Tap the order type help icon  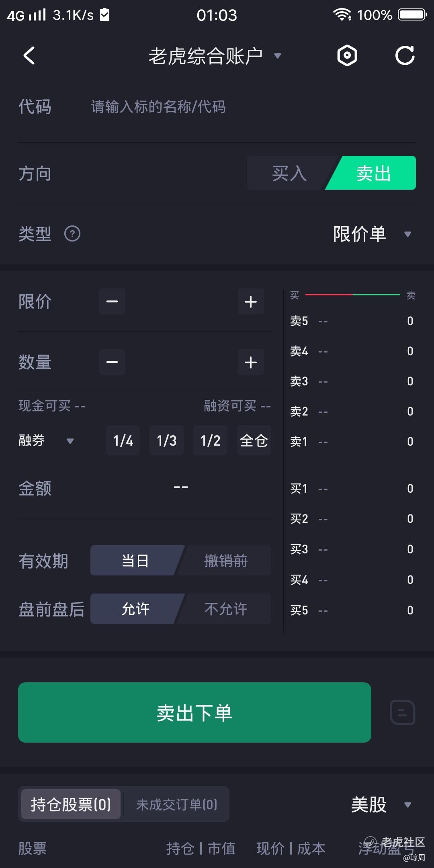point(72,234)
